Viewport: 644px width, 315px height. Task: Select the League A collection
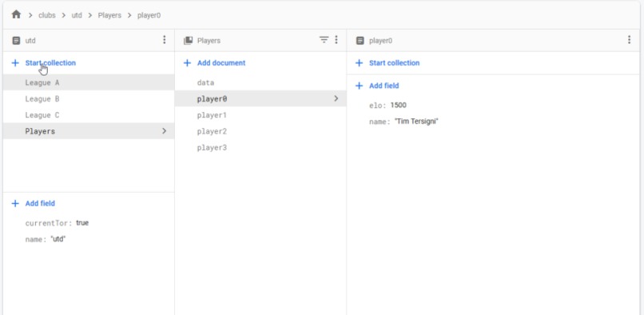point(89,82)
